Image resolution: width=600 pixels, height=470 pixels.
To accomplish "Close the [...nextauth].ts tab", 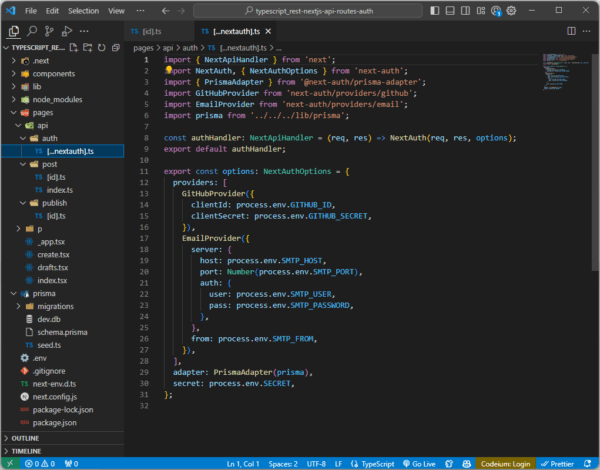I will click(x=268, y=31).
